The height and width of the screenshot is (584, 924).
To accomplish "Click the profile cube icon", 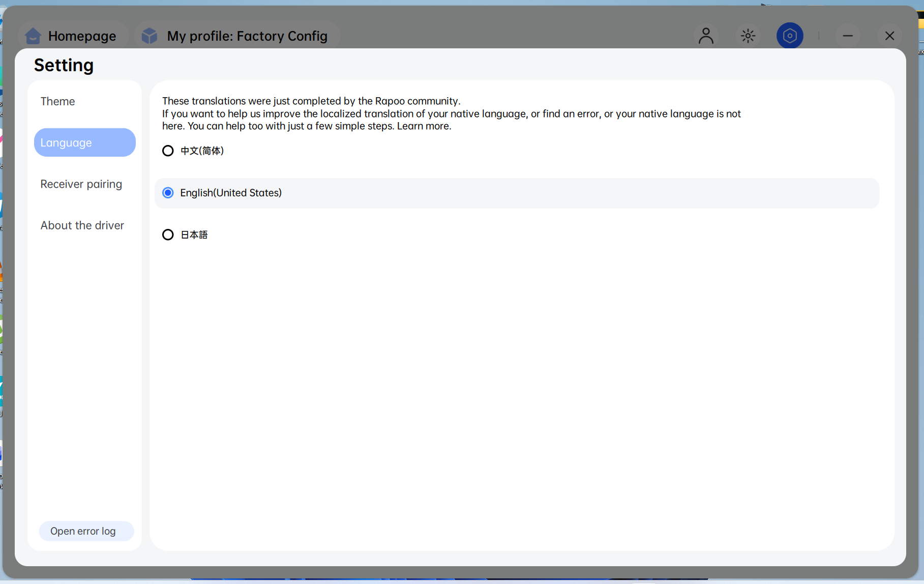I will click(x=150, y=36).
